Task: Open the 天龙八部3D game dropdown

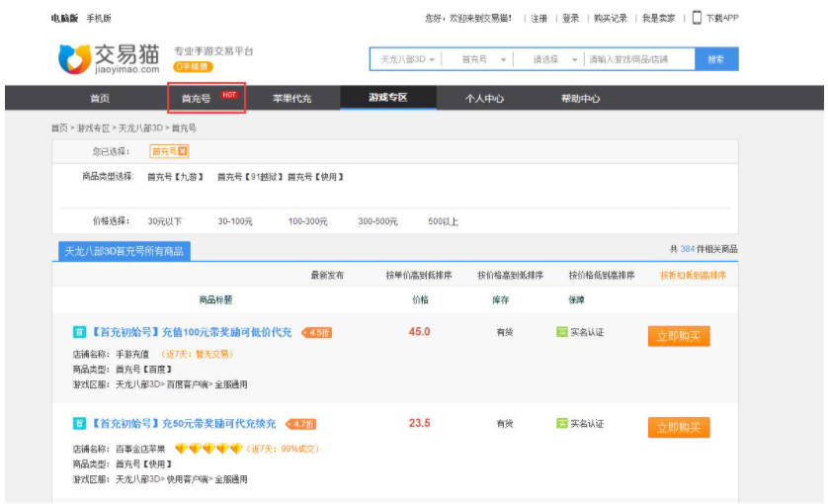Action: pos(407,59)
